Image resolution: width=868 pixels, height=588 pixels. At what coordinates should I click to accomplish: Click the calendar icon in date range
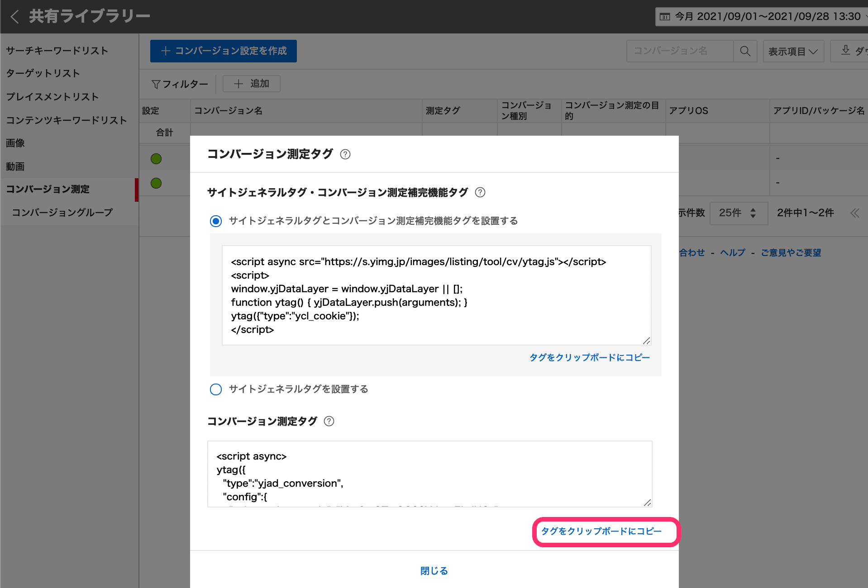[665, 17]
